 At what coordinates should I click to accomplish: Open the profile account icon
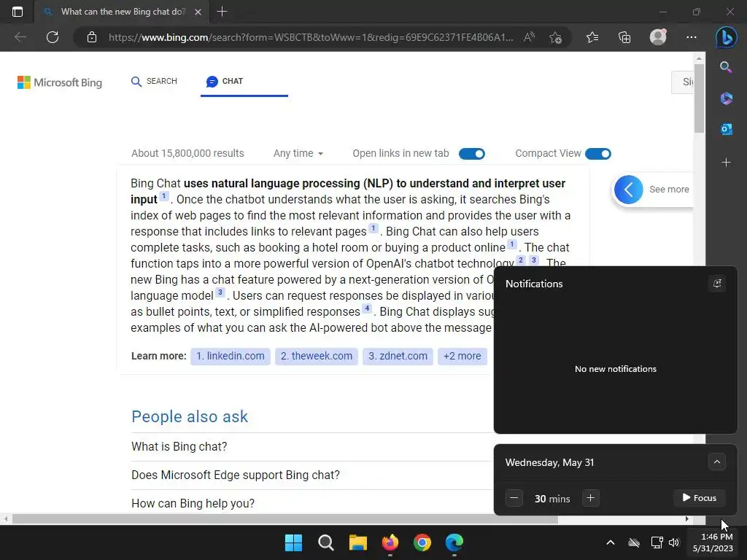(x=658, y=37)
